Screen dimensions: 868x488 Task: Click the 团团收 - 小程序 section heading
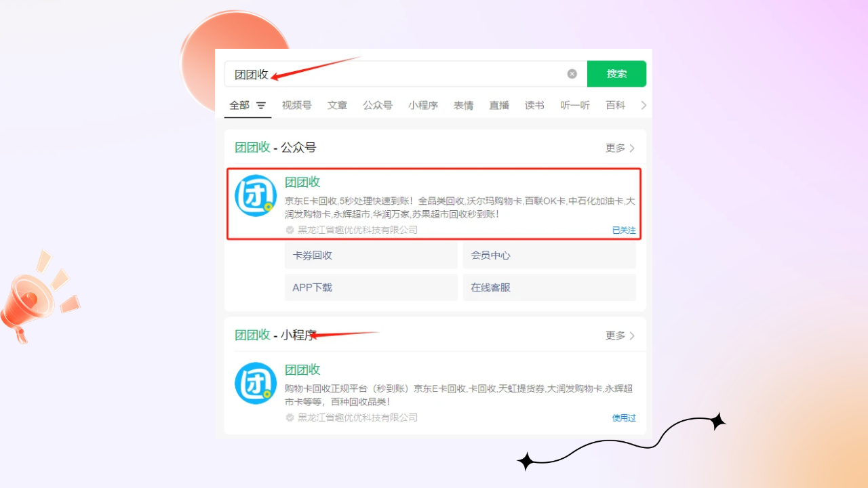[x=275, y=335]
